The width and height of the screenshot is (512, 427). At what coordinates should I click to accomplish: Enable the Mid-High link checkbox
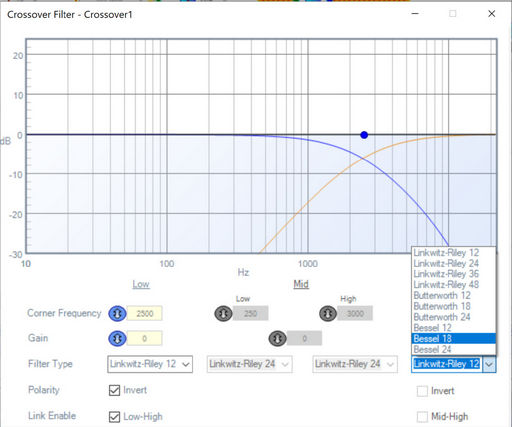coord(422,417)
